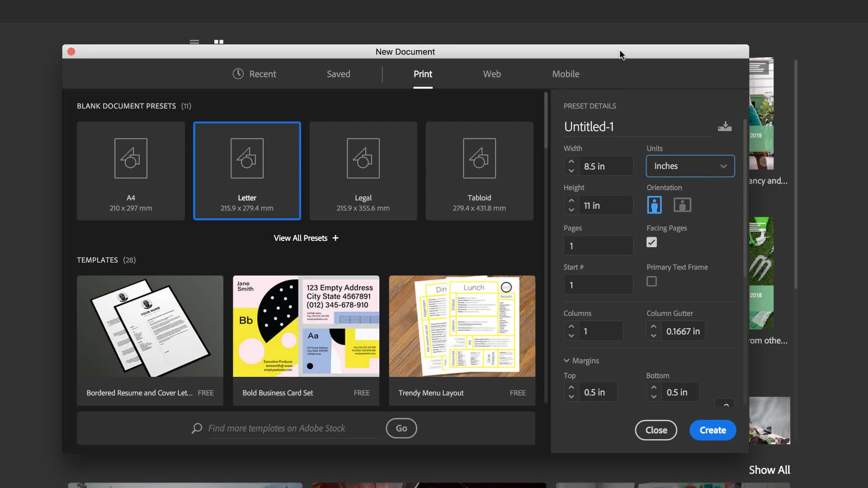This screenshot has width=868, height=488.
Task: Click the Width field showing 8.5 in
Action: tap(606, 166)
